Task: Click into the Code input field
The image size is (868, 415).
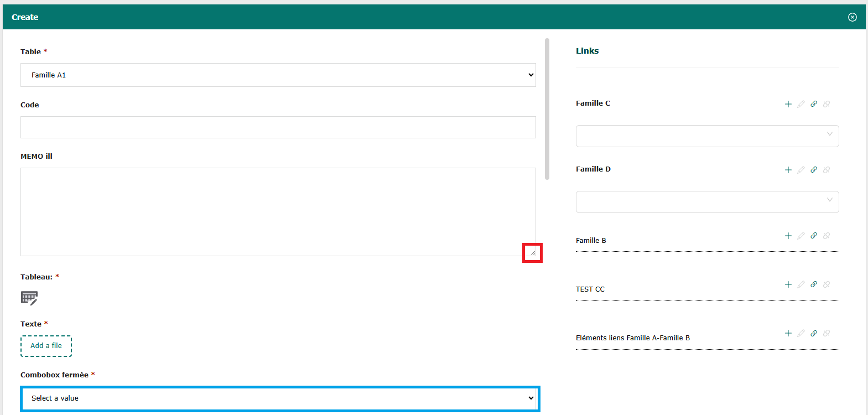Action: tap(278, 127)
